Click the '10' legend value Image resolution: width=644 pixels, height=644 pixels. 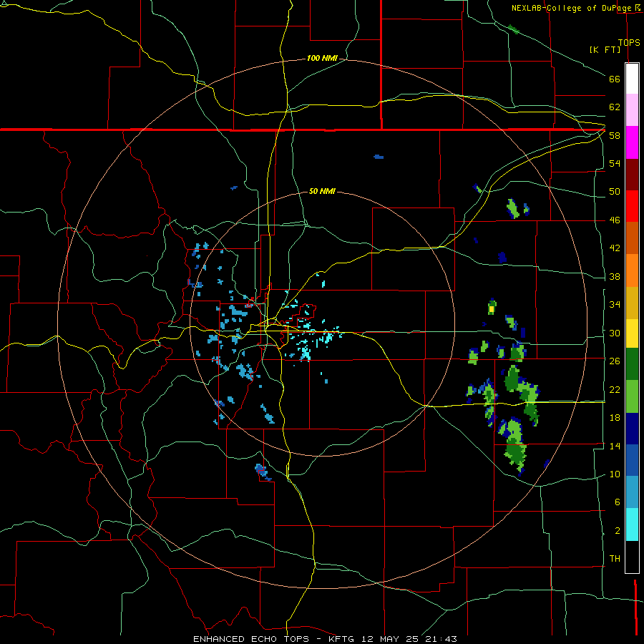click(615, 474)
